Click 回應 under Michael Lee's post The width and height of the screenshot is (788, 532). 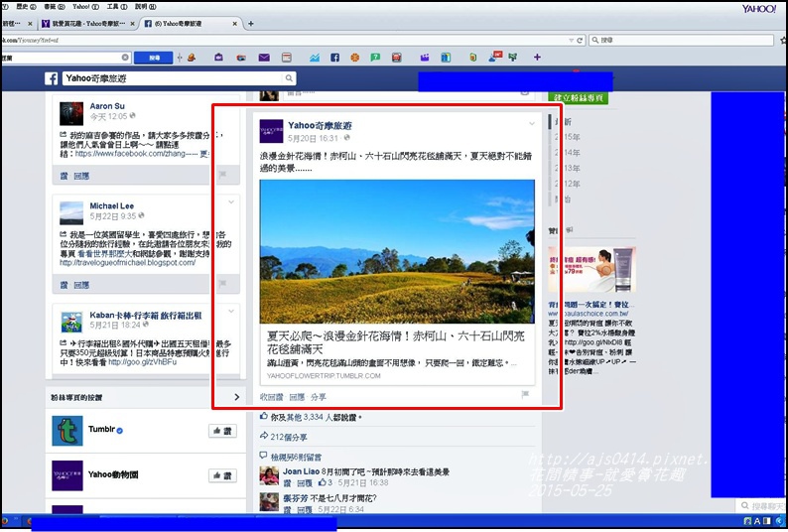[81, 285]
